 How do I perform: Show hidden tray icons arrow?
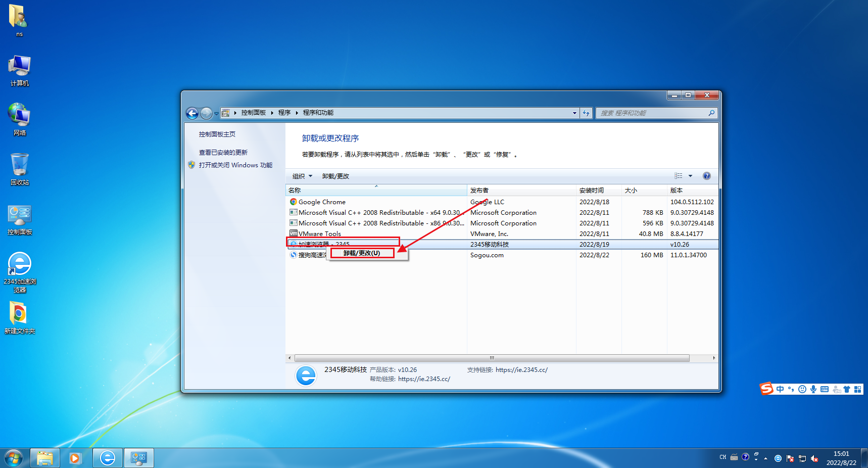tap(766, 458)
